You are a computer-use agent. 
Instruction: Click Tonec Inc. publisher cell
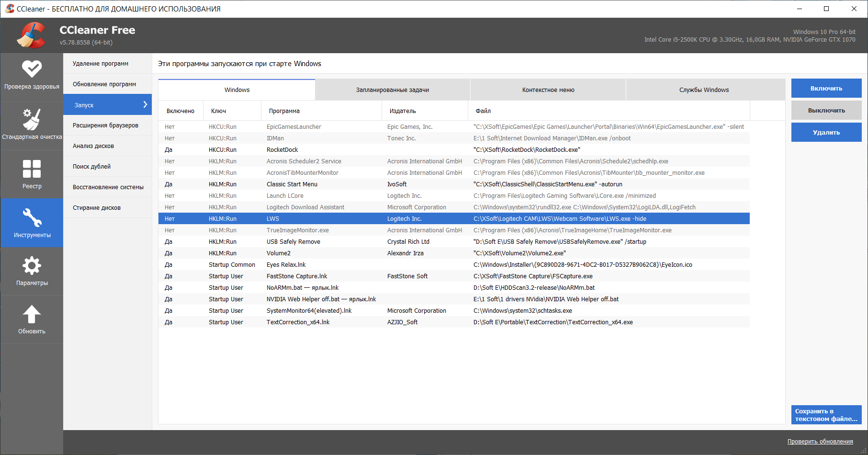[x=402, y=138]
